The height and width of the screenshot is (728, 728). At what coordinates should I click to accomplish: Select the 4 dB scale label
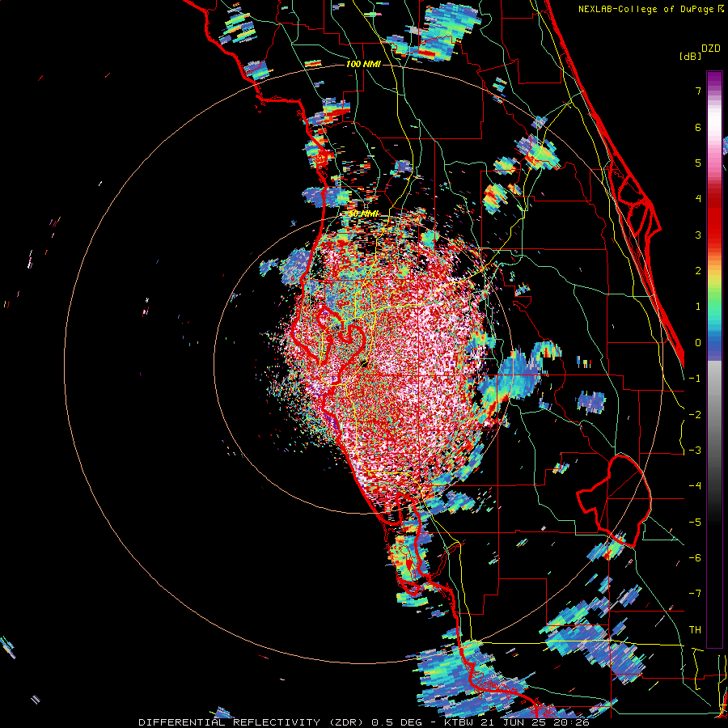pos(698,199)
